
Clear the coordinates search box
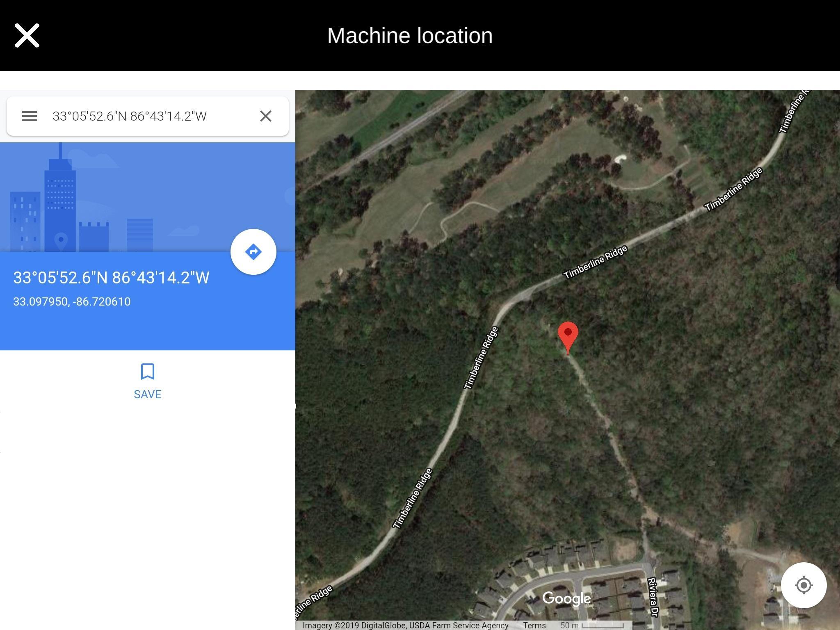coord(266,116)
